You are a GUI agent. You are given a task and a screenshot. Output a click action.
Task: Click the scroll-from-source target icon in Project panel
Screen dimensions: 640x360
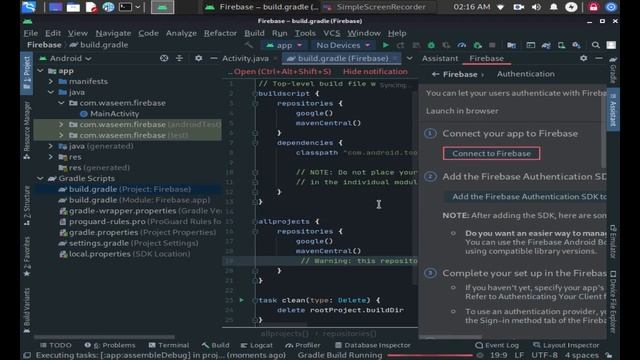[x=164, y=58]
